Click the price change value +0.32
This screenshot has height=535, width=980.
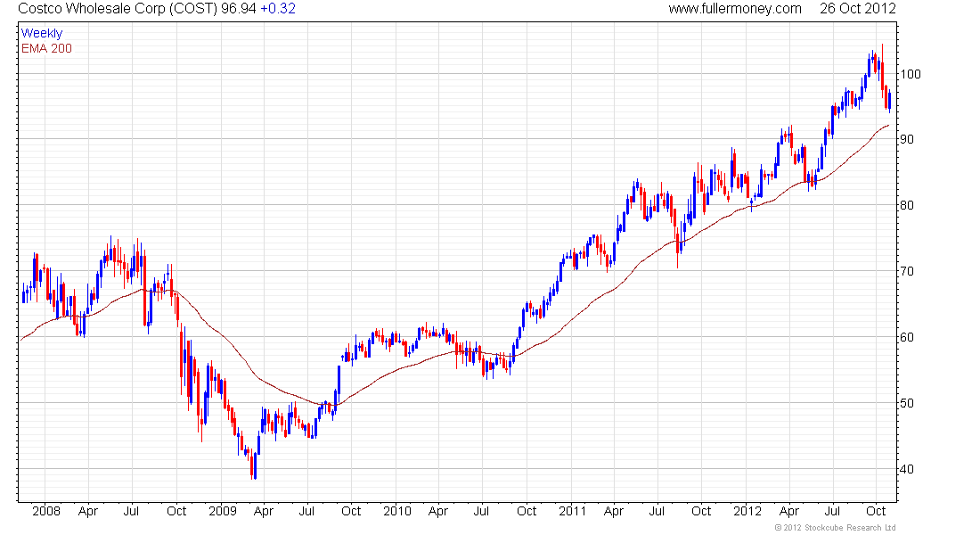pyautogui.click(x=278, y=9)
